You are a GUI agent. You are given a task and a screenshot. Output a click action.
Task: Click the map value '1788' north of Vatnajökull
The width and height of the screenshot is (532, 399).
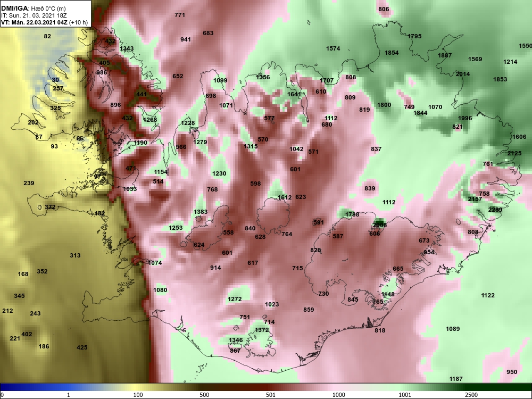tap(352, 214)
